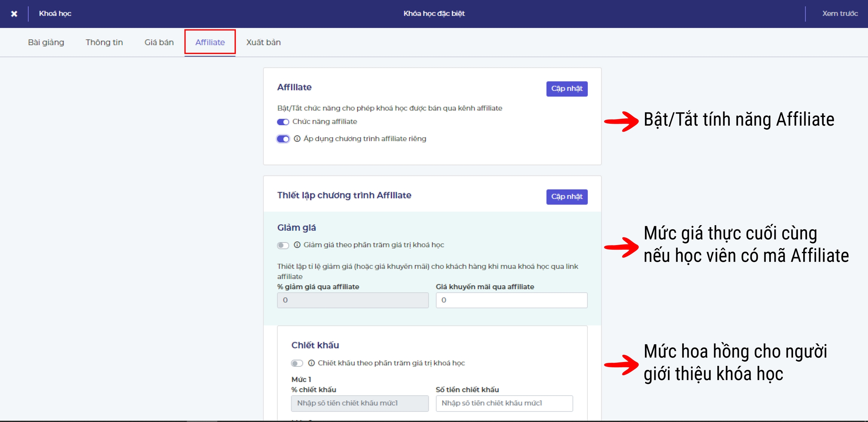Click the Khoá học header link
The width and height of the screenshot is (868, 422).
(55, 14)
